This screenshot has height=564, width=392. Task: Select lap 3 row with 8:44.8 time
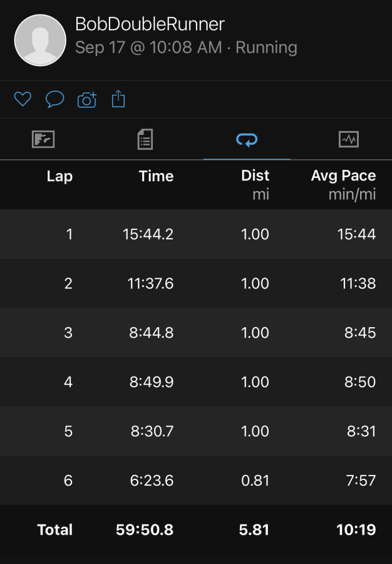tap(196, 333)
